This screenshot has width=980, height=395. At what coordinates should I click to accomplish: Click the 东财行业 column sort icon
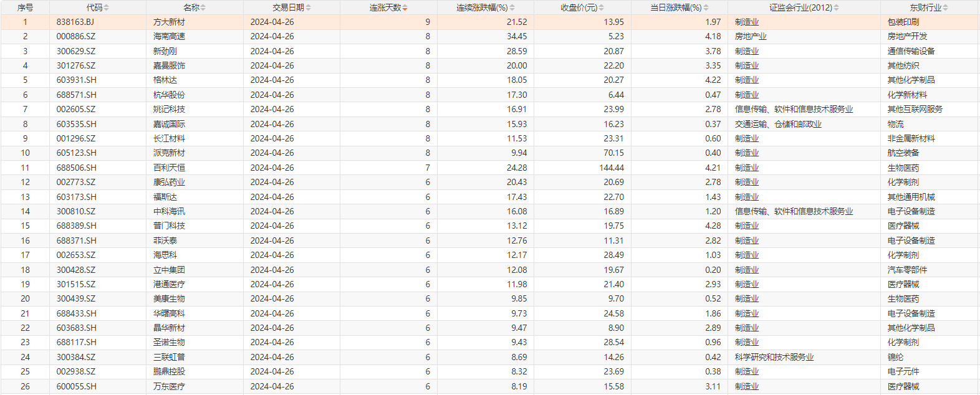946,8
